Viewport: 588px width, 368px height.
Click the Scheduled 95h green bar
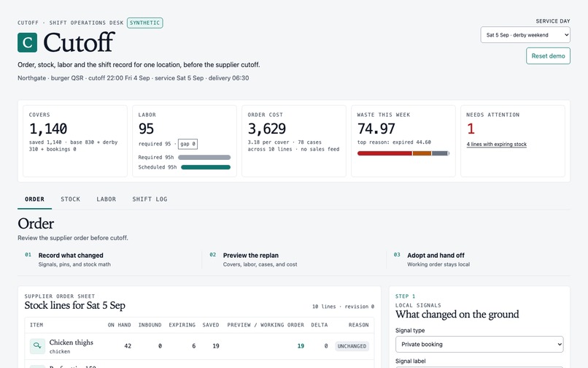click(206, 167)
